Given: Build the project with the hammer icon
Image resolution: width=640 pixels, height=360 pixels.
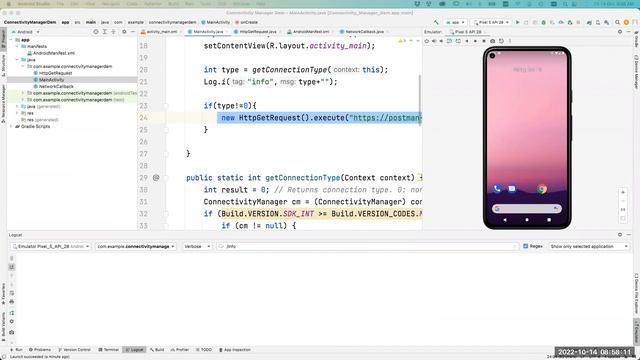Looking at the screenshot, I should [x=436, y=22].
